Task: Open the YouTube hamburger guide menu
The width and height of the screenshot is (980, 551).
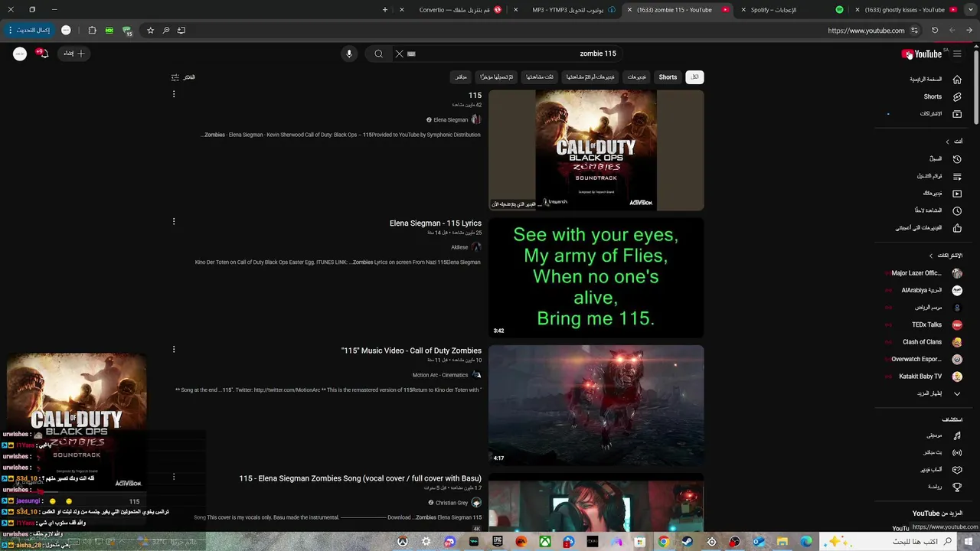Action: tap(957, 54)
